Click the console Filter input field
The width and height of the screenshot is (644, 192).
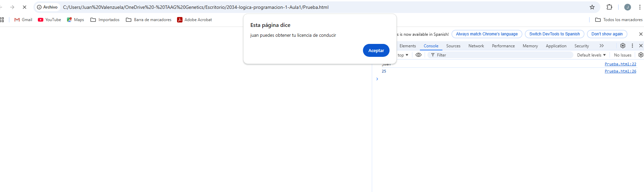[500, 55]
